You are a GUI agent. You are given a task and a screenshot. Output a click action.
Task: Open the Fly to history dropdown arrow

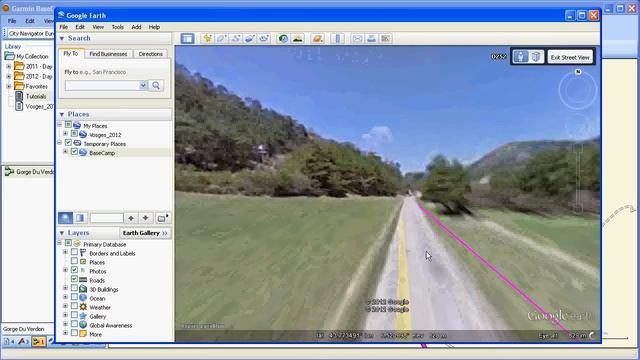143,85
